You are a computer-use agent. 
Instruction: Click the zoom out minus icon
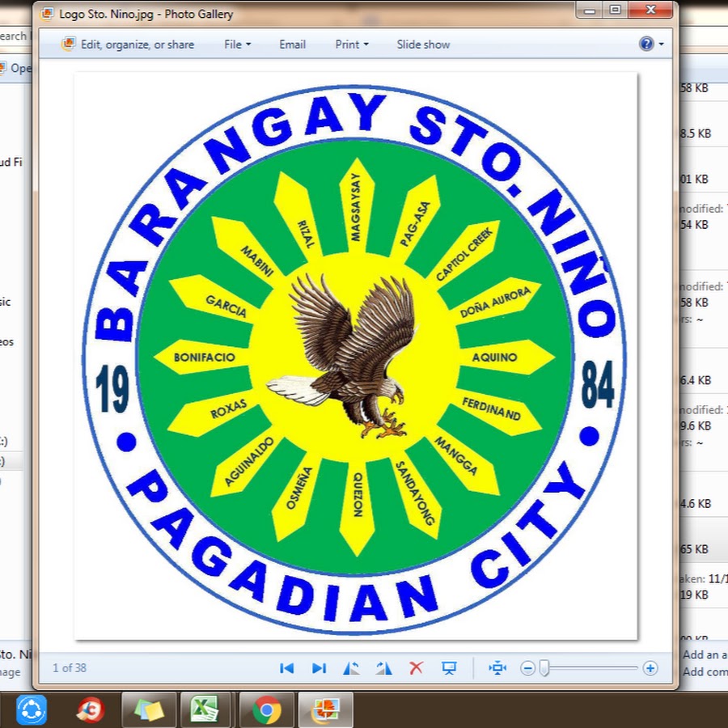(x=527, y=668)
